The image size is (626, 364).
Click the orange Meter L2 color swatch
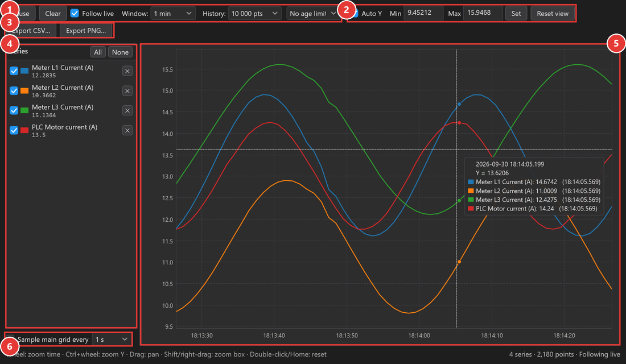[24, 90]
